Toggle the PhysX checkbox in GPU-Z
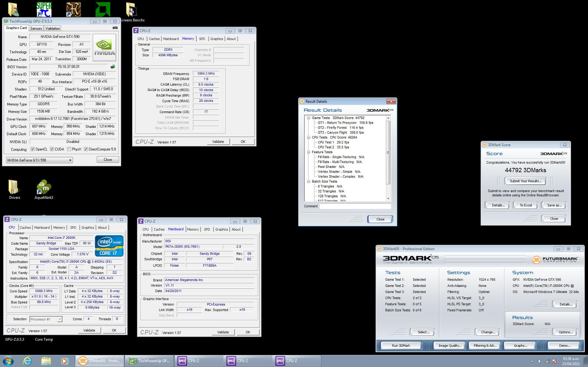 (69, 149)
